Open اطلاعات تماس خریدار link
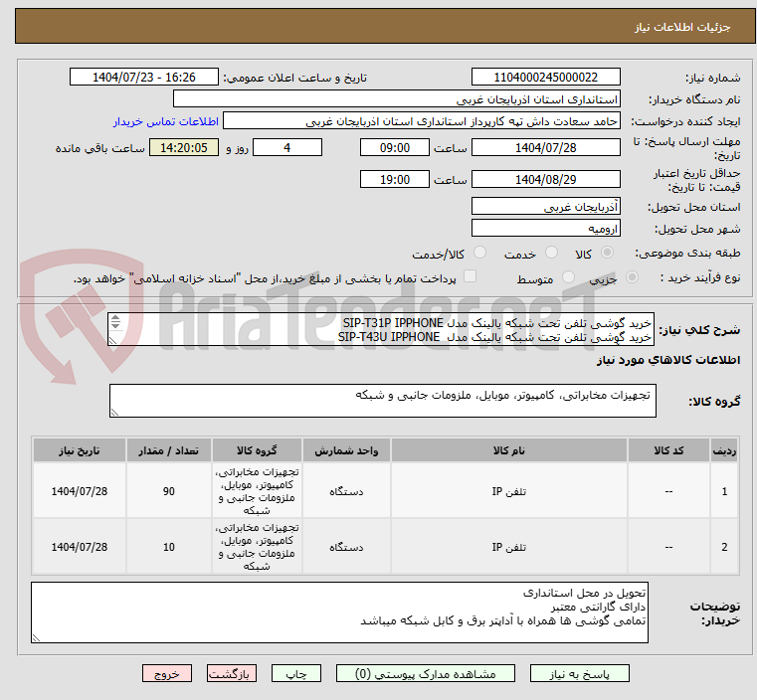This screenshot has height=700, width=757. point(166,121)
